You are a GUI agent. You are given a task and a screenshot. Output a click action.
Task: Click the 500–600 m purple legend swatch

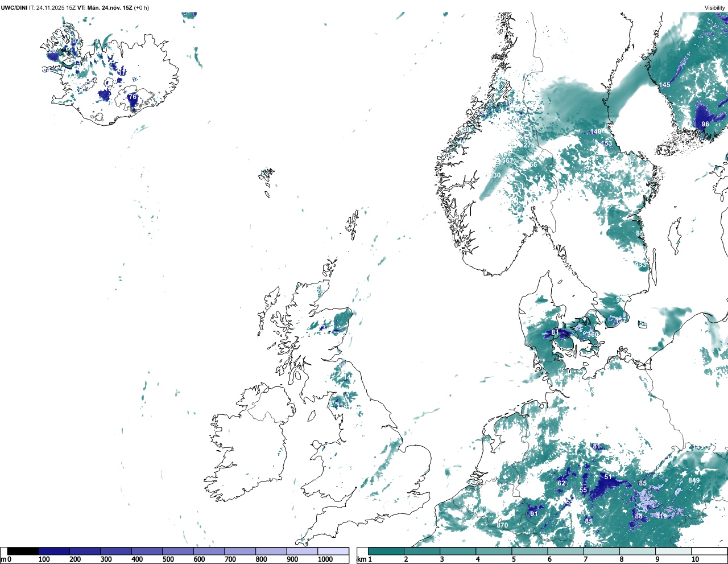[178, 551]
